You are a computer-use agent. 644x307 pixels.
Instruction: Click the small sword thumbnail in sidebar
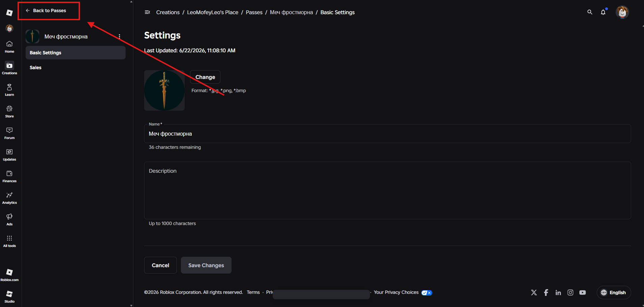pyautogui.click(x=32, y=36)
